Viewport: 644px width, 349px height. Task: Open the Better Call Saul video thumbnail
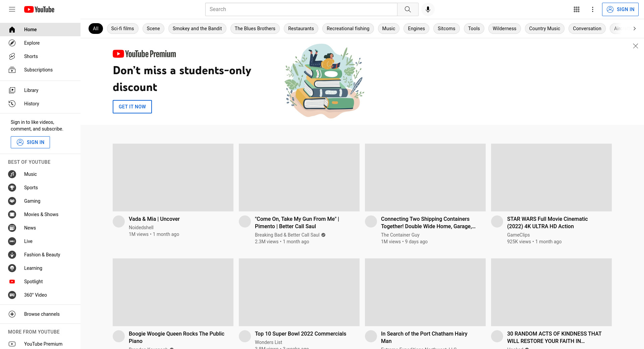click(299, 178)
